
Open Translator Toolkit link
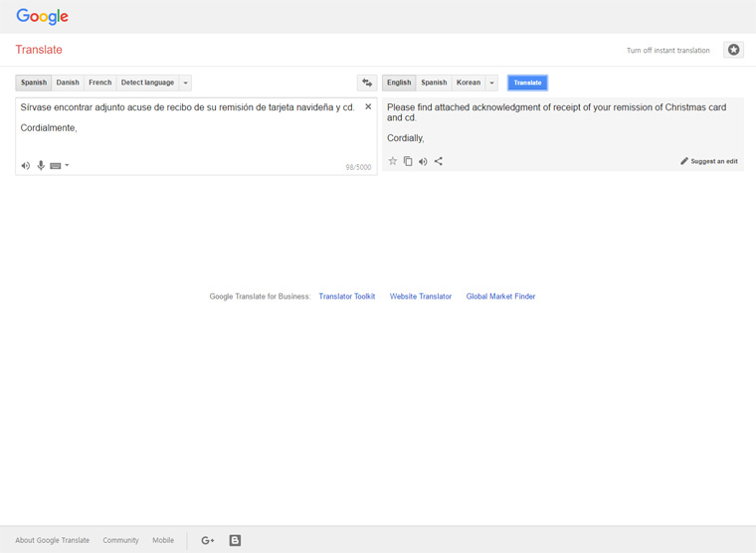(346, 296)
